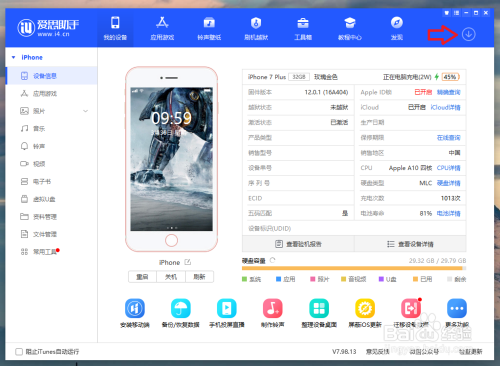
Task: Expand the 照片 sidebar submenu chevron
Action: click(86, 111)
